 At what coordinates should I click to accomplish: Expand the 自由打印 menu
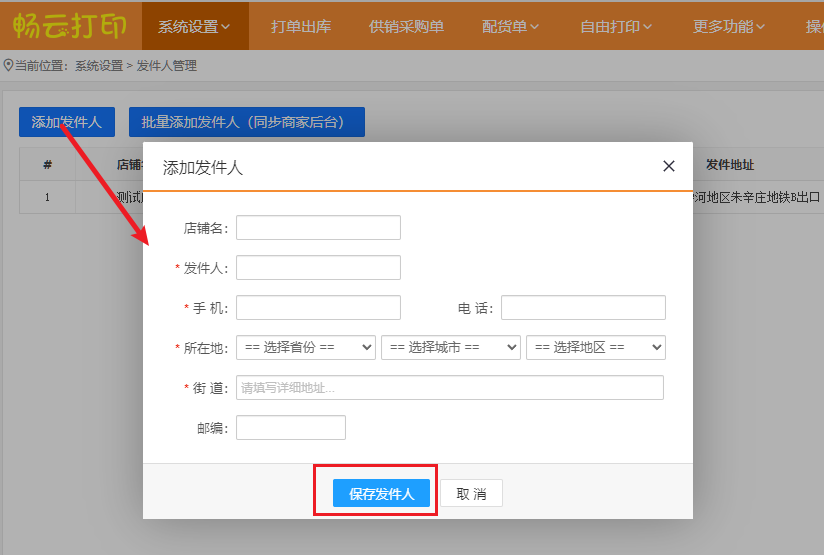[x=616, y=27]
